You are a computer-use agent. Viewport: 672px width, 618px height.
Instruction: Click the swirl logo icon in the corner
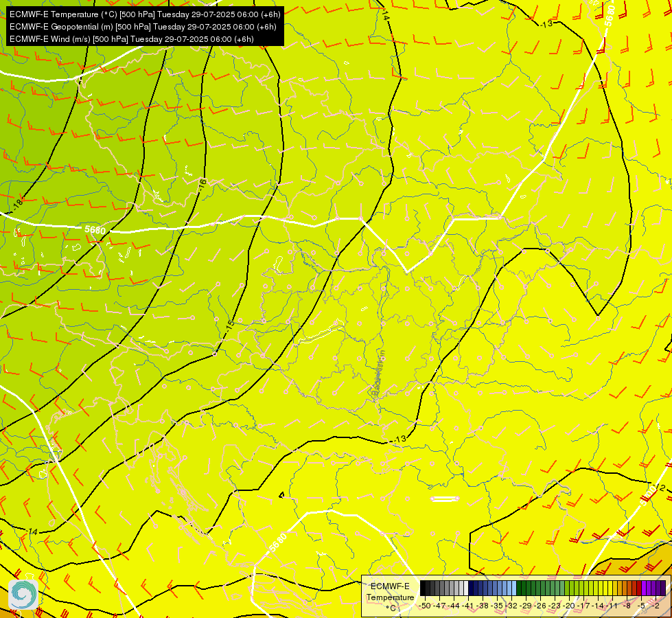pos(23,595)
